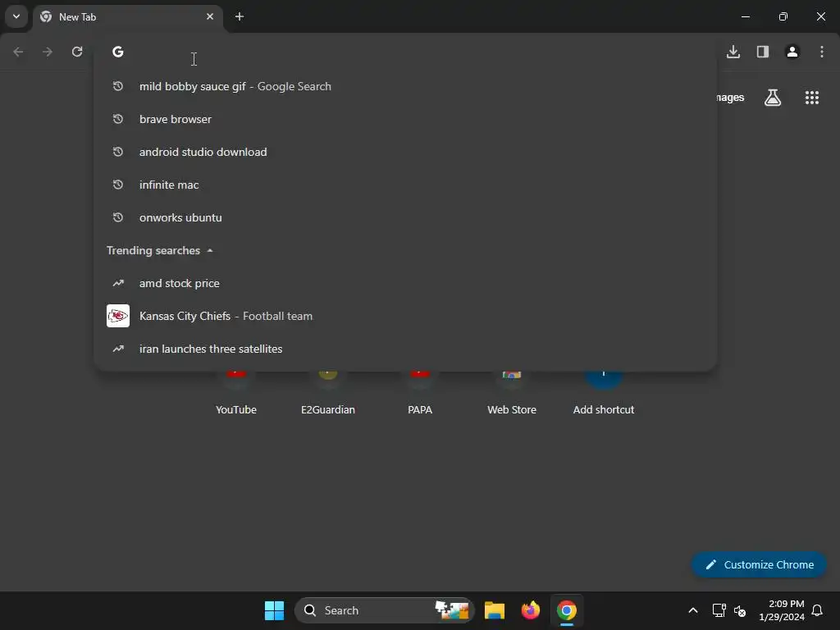Image resolution: width=840 pixels, height=630 pixels.
Task: Open File Explorer from taskbar
Action: [495, 610]
